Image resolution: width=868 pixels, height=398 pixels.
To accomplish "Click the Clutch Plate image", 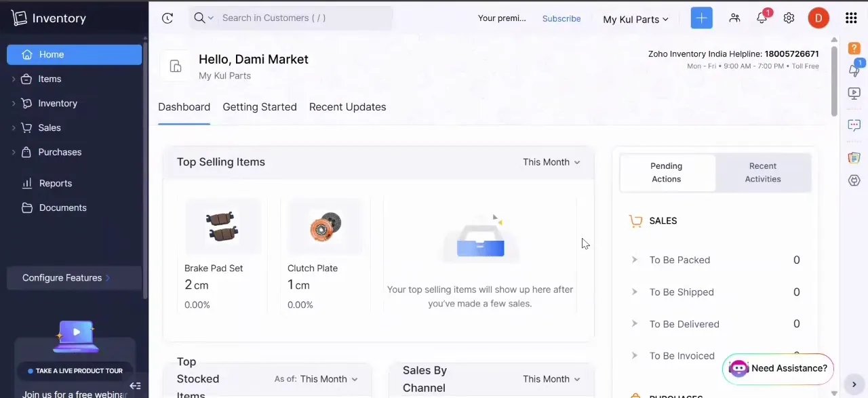I will (325, 226).
